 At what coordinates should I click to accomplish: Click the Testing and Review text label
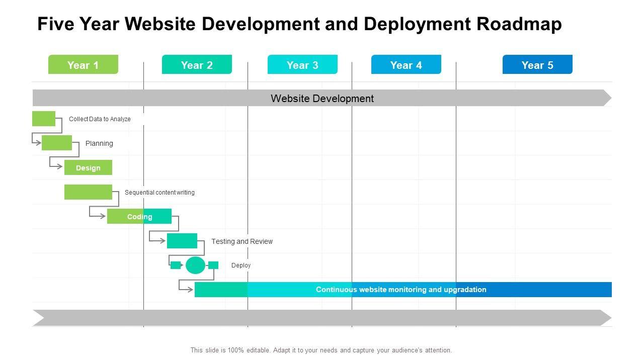click(242, 241)
